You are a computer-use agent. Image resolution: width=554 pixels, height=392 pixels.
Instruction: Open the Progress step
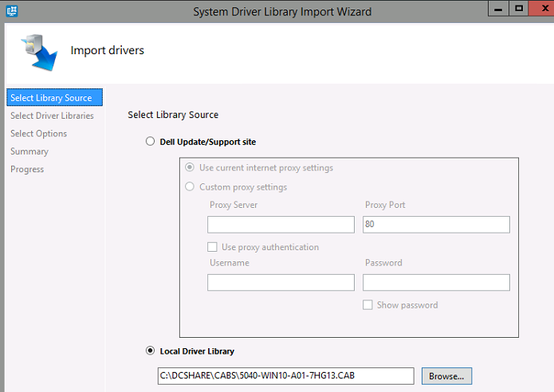coord(27,169)
